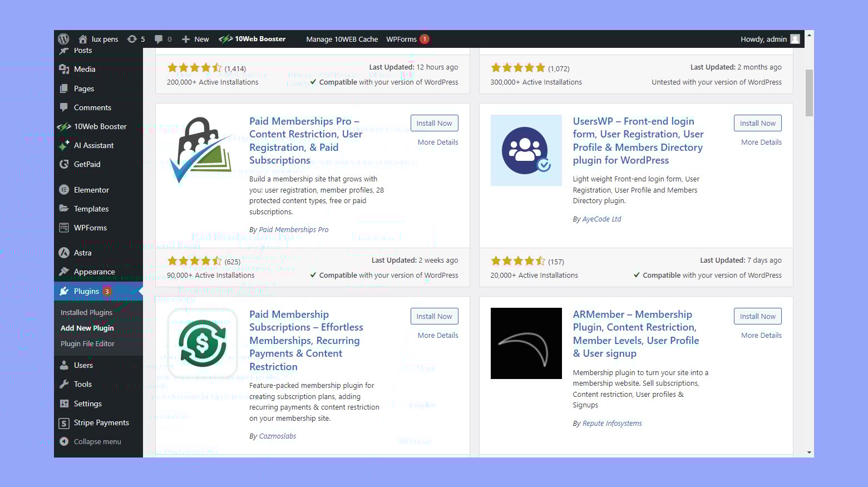Install the ARMember membership plugin
This screenshot has height=487, width=868.
click(x=757, y=316)
